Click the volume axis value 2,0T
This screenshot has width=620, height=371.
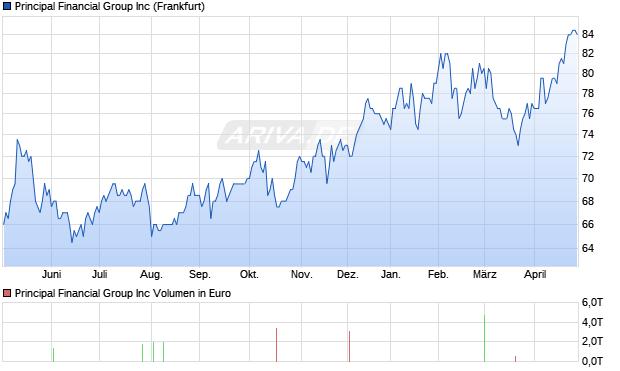coord(592,341)
